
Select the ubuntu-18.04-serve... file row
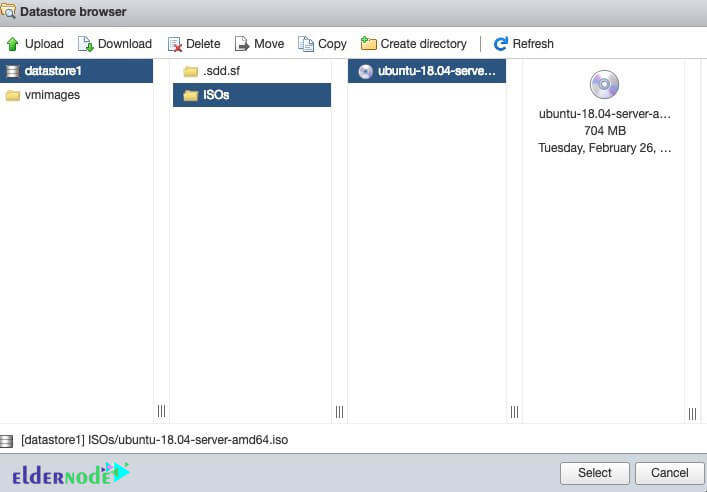coord(427,71)
